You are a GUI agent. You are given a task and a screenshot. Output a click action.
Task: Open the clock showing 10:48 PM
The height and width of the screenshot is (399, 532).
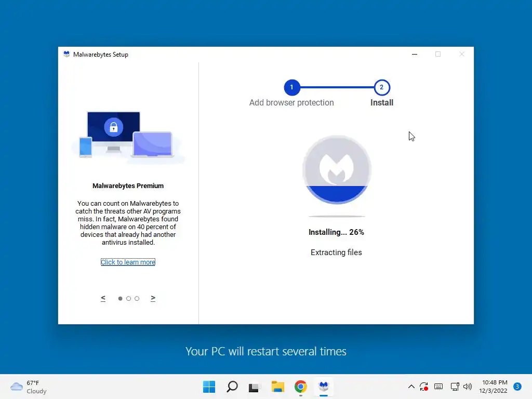point(494,387)
